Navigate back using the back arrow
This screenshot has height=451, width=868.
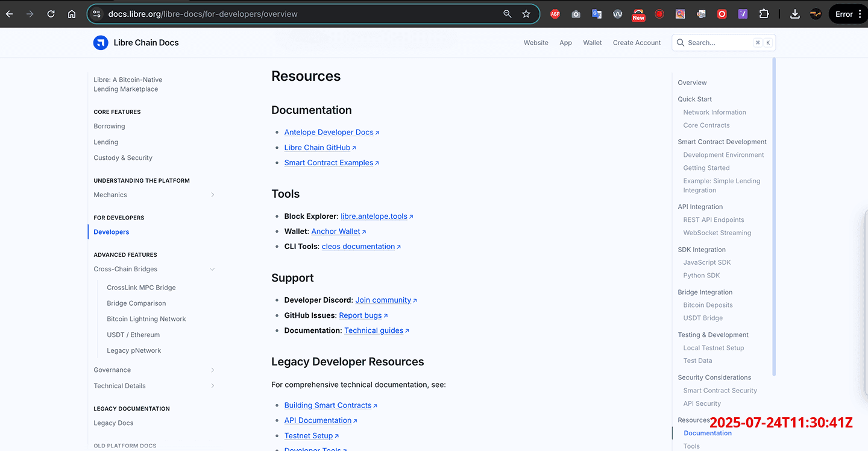coord(9,13)
